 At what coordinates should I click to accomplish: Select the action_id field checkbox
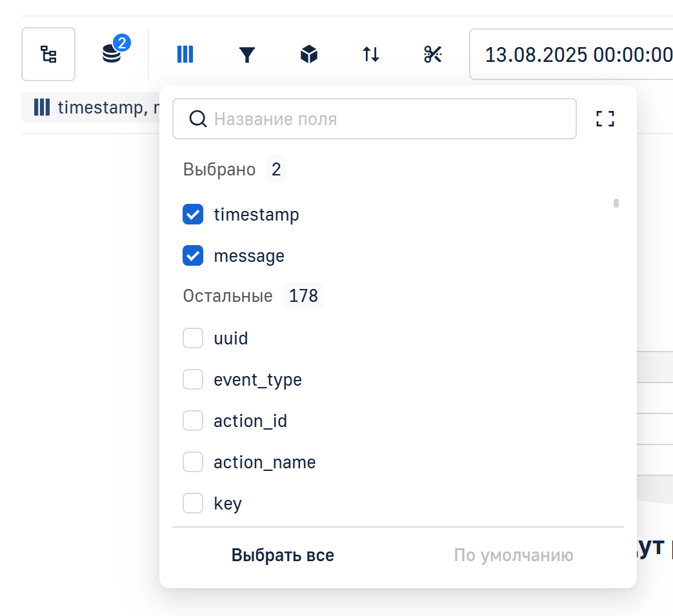[x=193, y=421]
